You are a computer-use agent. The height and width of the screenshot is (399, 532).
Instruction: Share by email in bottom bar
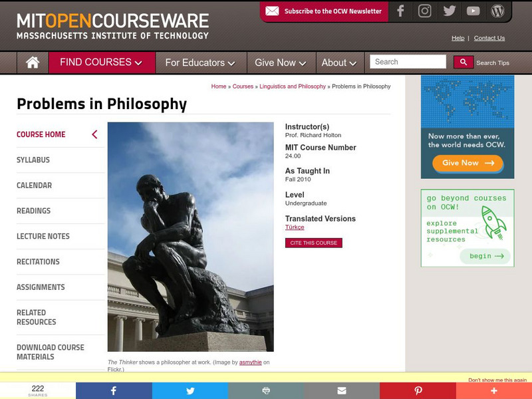tap(342, 390)
